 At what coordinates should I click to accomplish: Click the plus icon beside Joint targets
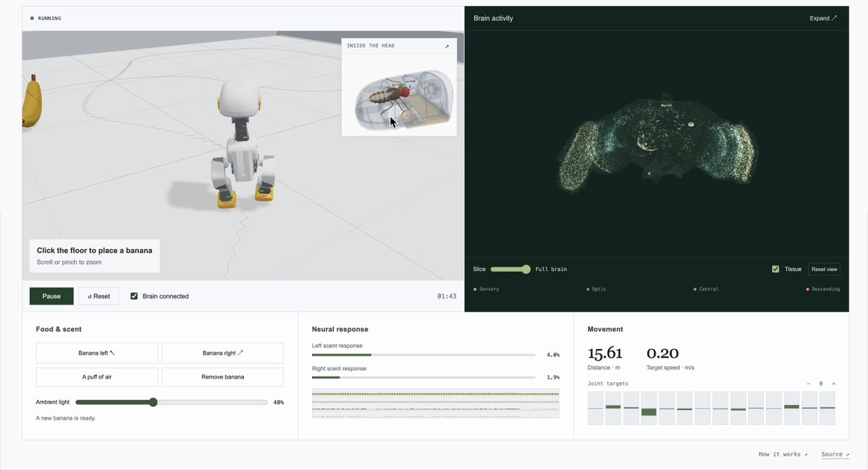click(x=834, y=384)
